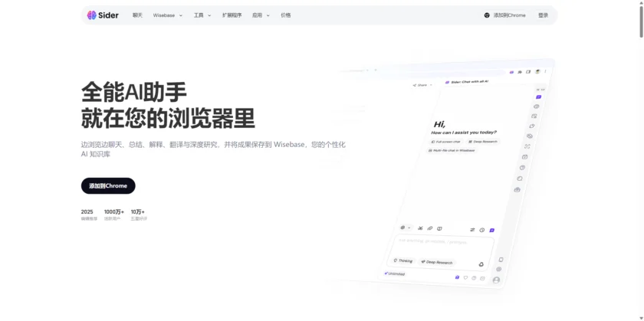This screenshot has width=644, height=321.
Task: Select the 'Sider: Chat with all AI' tab
Action: coord(467,82)
